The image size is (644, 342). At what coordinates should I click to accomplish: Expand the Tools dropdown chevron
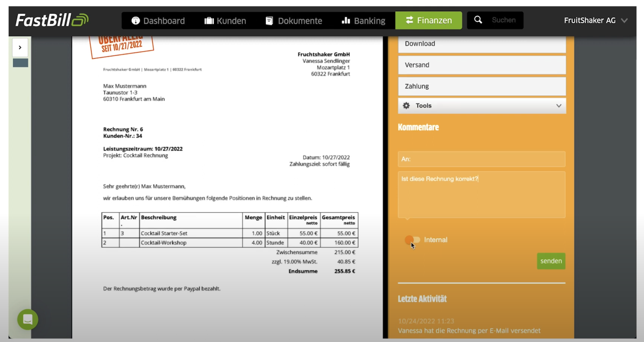click(x=559, y=106)
